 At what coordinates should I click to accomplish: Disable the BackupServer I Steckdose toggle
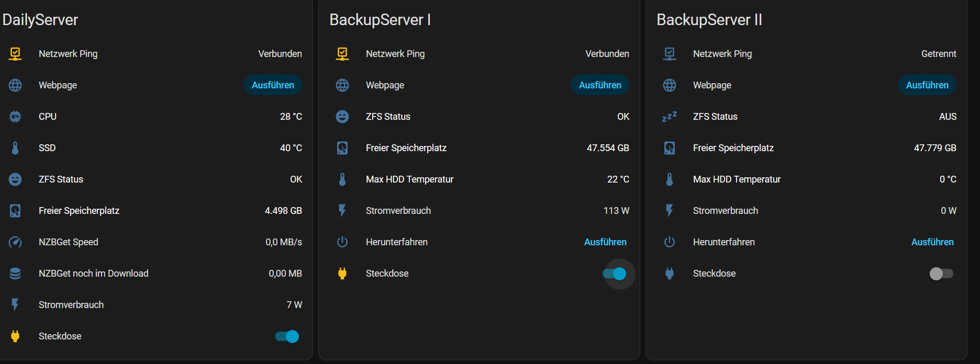615,274
